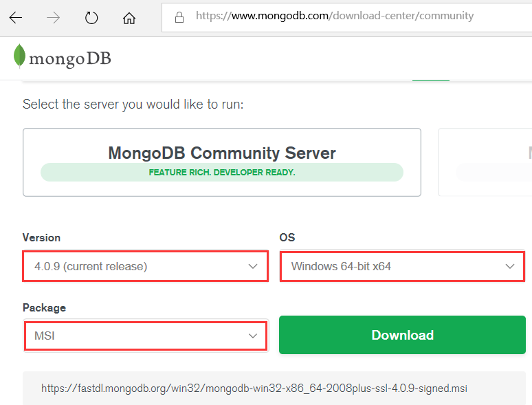Click the fastdl.mongodb.org download URL text
This screenshot has width=532, height=405.
[254, 388]
